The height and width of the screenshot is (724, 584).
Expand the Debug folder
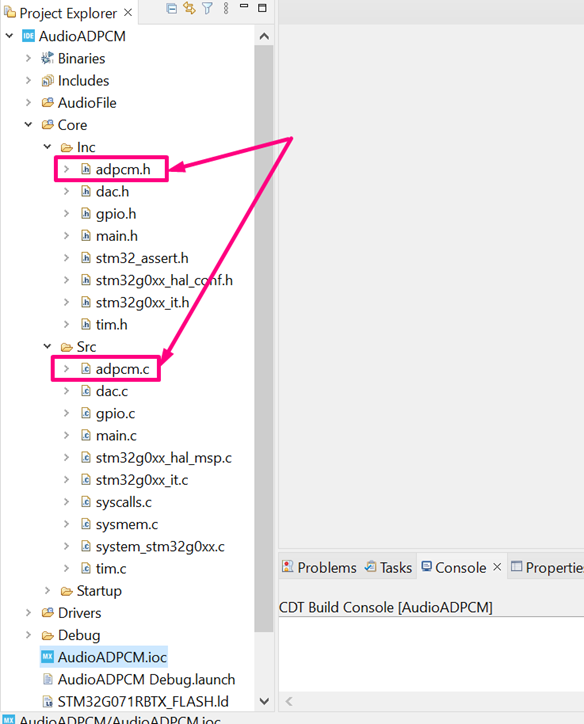point(28,635)
